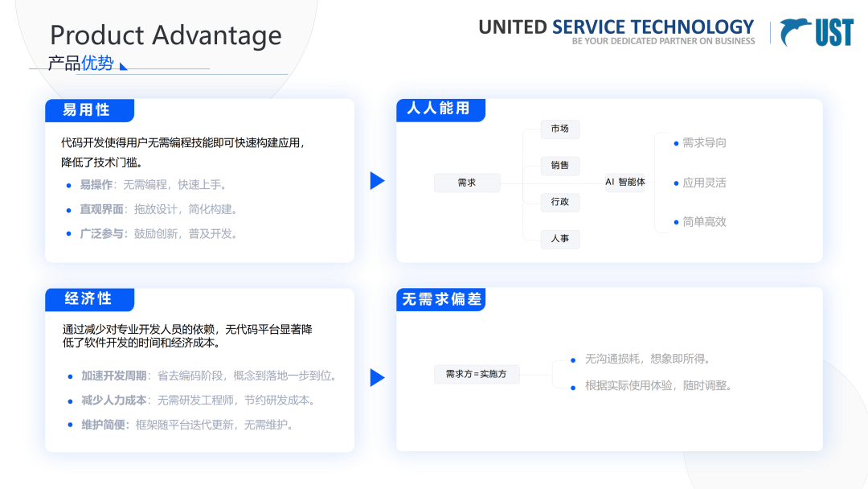Viewport: 868px width, 489px height.
Task: Click the 需求 box
Action: (467, 183)
